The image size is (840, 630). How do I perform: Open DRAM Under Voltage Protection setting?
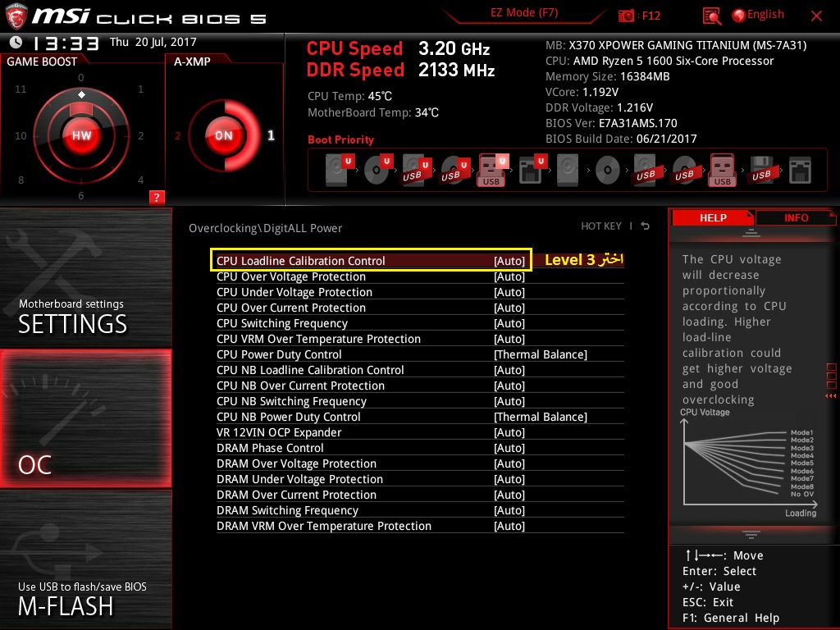click(420, 478)
